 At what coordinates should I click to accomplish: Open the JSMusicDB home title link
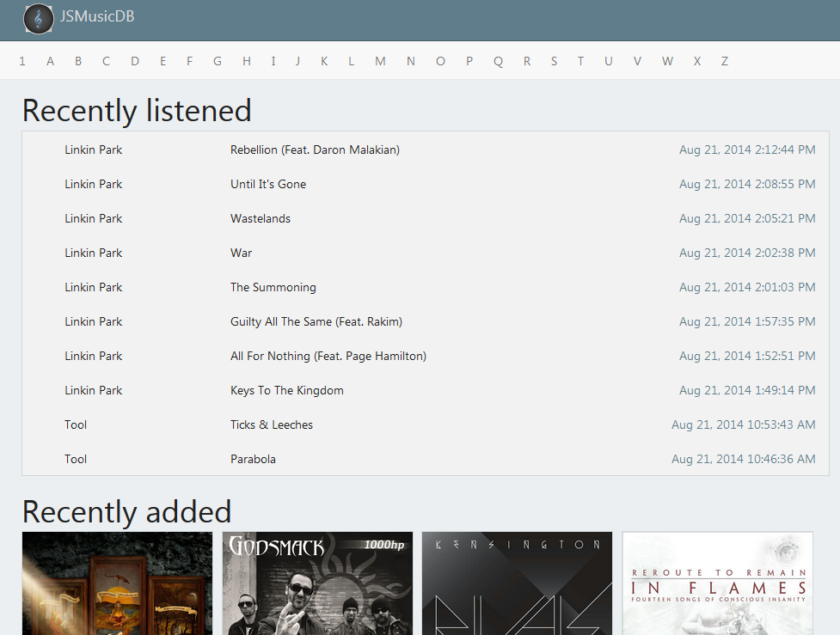[x=97, y=17]
